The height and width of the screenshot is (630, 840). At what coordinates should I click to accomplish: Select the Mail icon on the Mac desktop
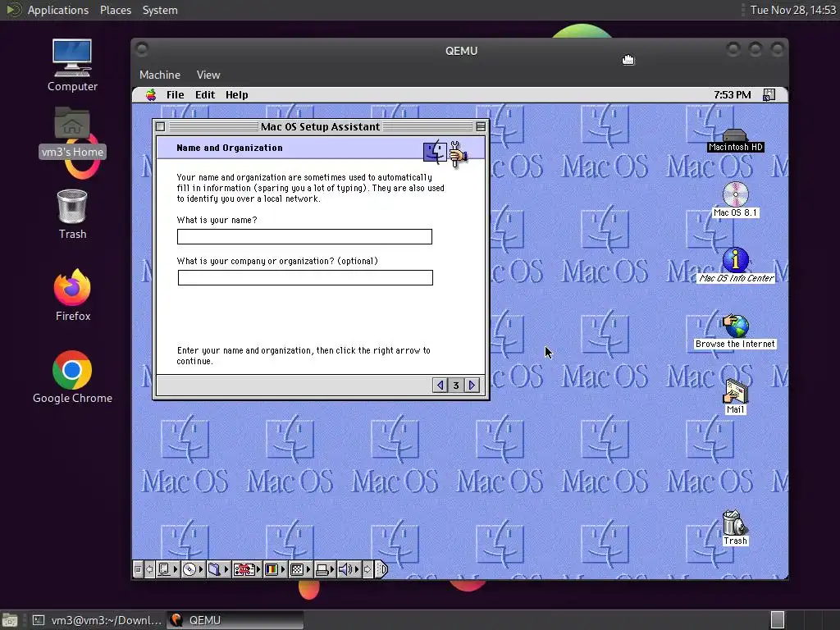(735, 396)
